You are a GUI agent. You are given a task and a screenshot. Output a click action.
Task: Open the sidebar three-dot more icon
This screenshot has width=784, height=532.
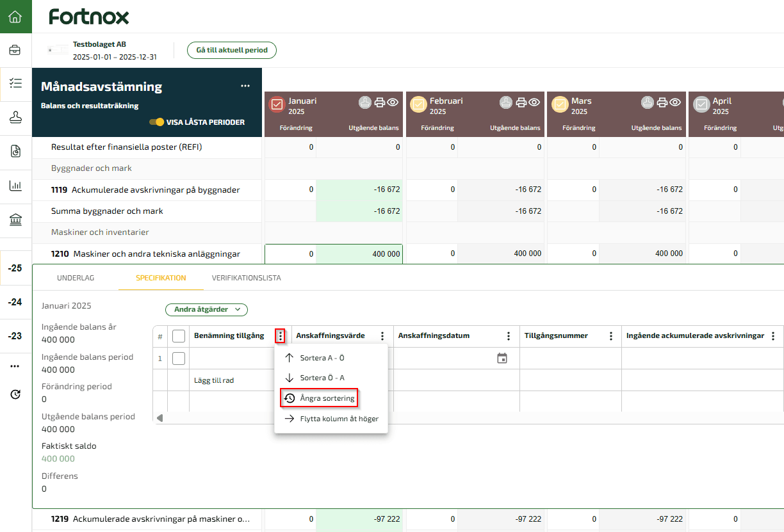coord(15,366)
